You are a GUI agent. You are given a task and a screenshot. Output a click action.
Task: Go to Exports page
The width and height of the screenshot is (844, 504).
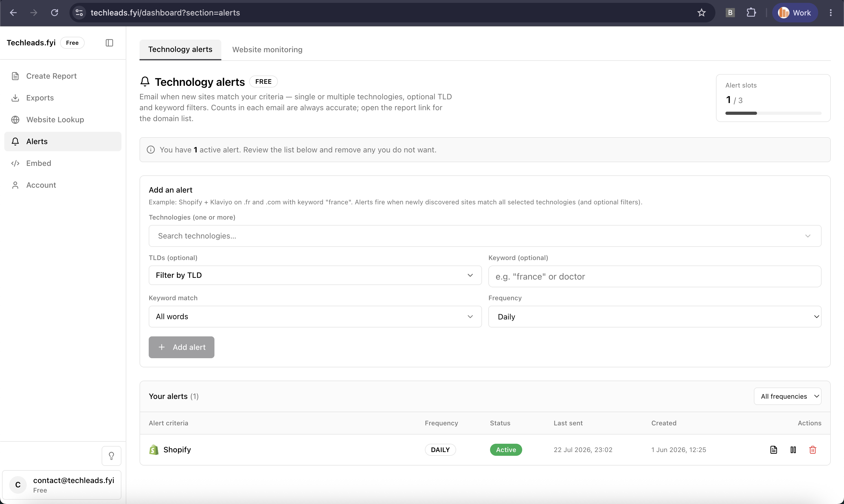tap(63, 98)
